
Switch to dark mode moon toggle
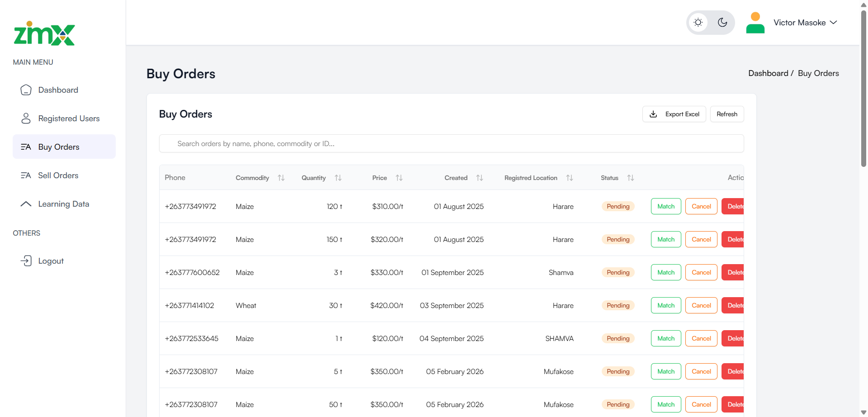pyautogui.click(x=722, y=23)
